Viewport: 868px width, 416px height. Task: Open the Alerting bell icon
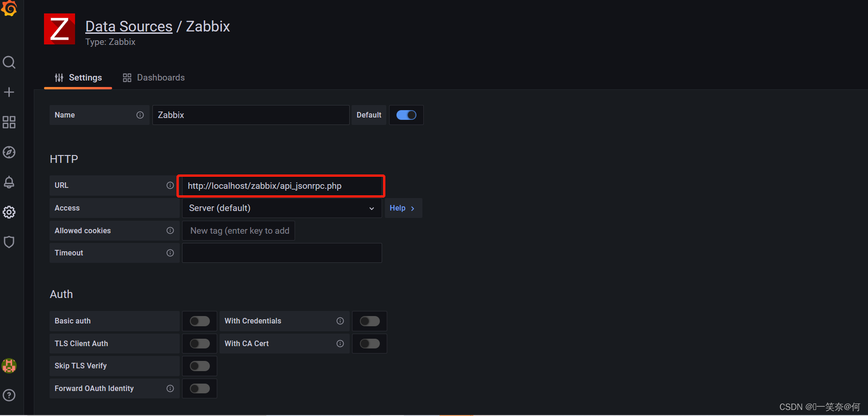click(x=9, y=182)
